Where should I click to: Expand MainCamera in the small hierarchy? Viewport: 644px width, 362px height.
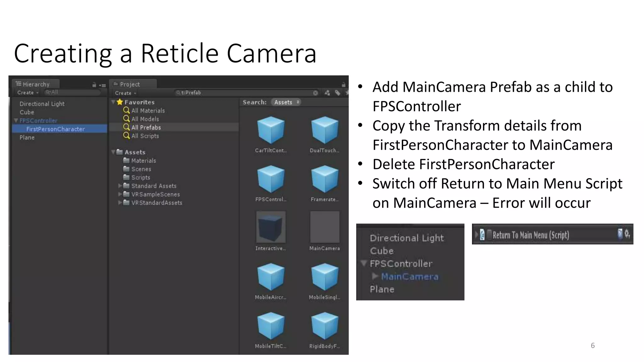pos(375,276)
